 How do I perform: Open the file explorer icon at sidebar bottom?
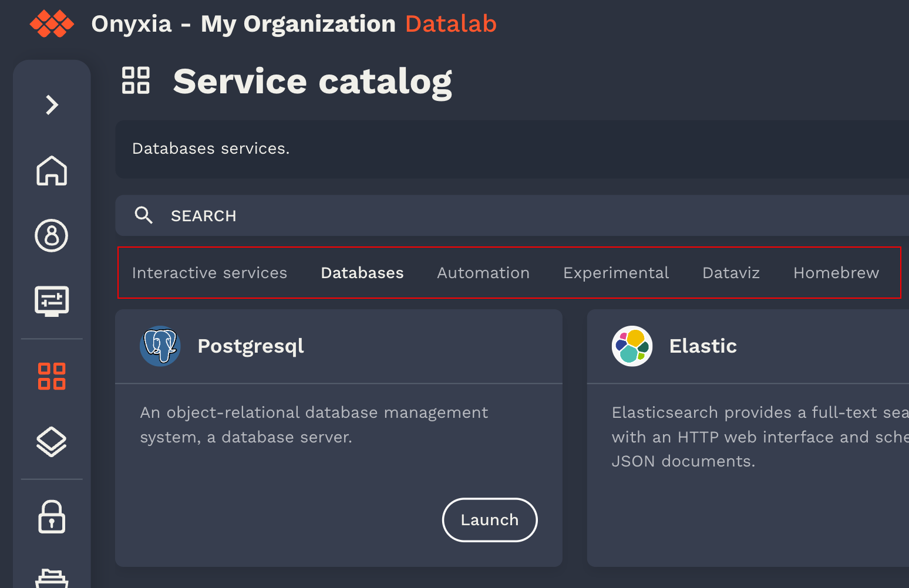pos(52,578)
